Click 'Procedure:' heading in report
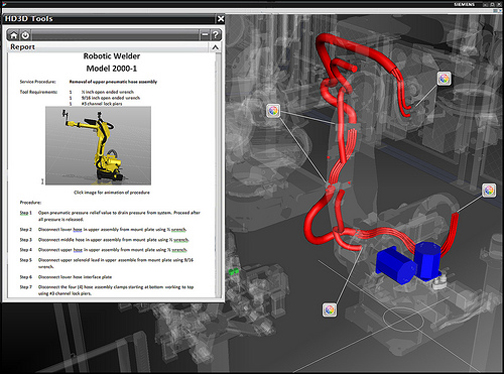 (30, 202)
